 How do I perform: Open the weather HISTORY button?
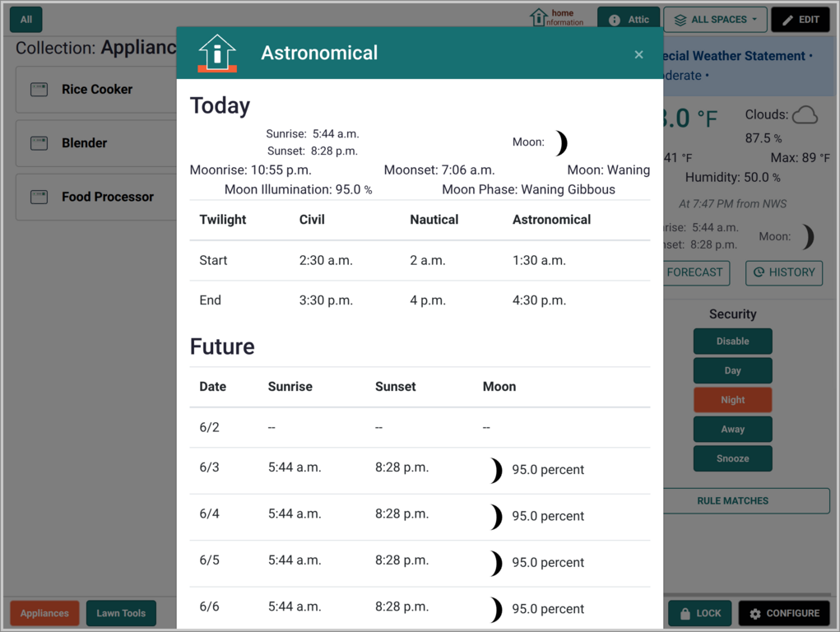(784, 272)
